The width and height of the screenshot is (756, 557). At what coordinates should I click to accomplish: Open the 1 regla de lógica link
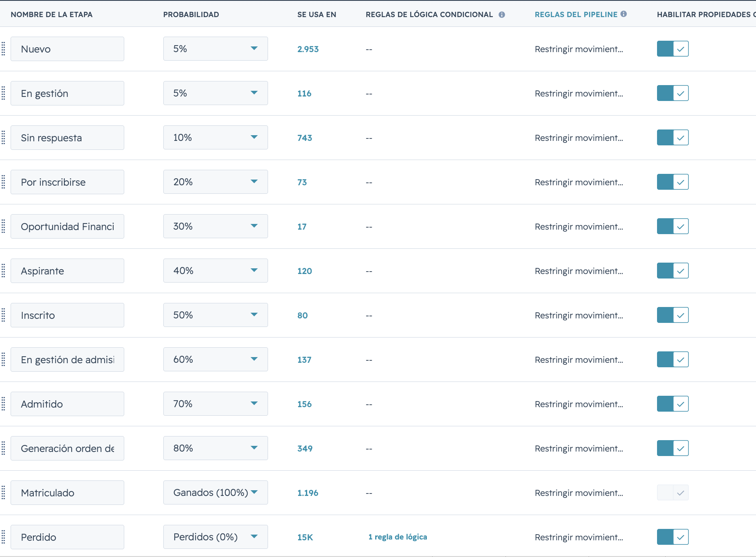(x=398, y=537)
